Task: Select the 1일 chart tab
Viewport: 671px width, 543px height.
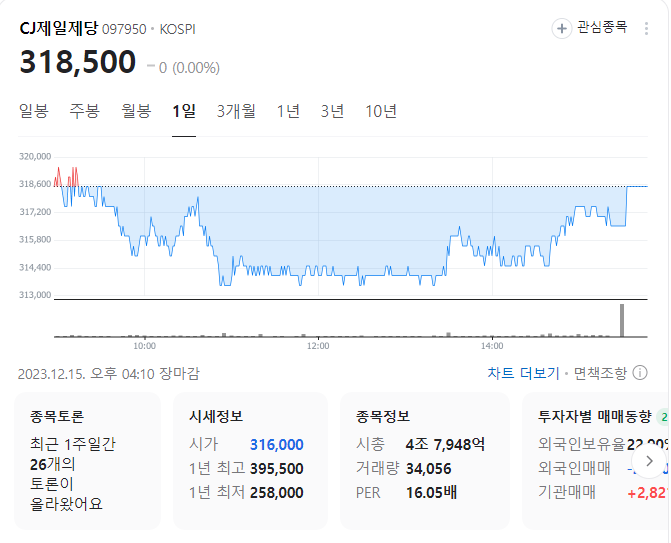Action: click(x=184, y=111)
